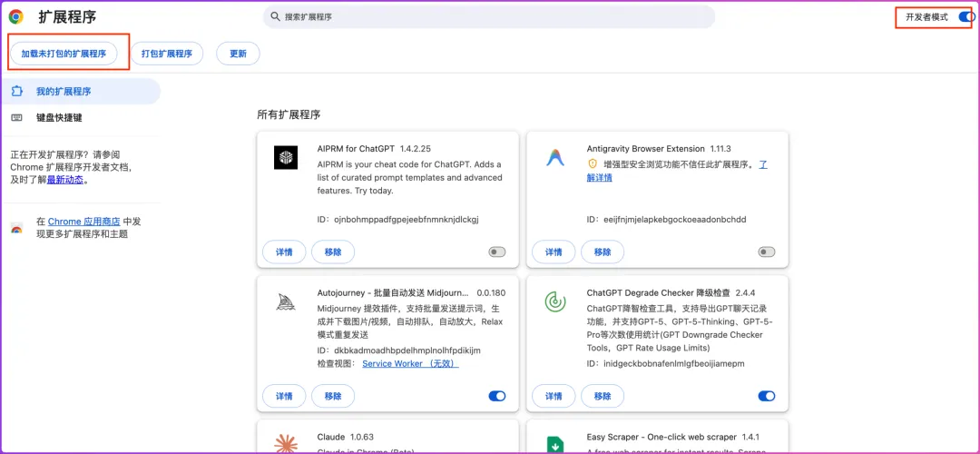Click the 搜索扩展程序 search field

pyautogui.click(x=489, y=17)
